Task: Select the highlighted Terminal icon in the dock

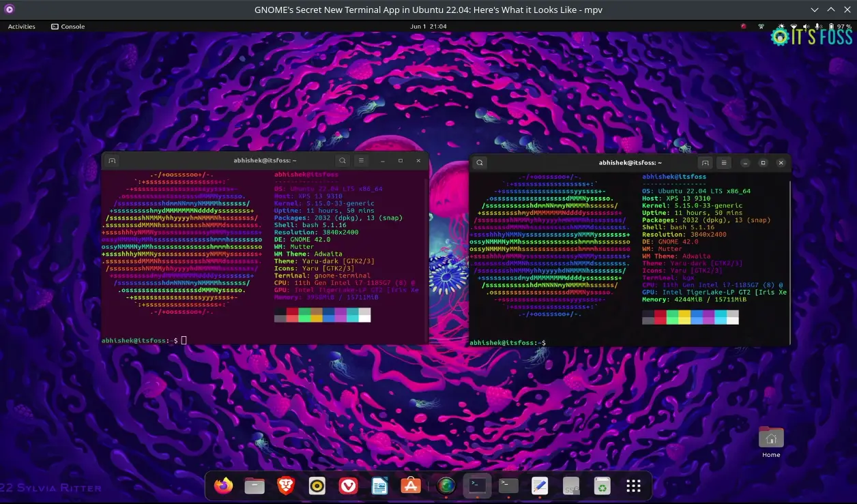Action: (478, 486)
